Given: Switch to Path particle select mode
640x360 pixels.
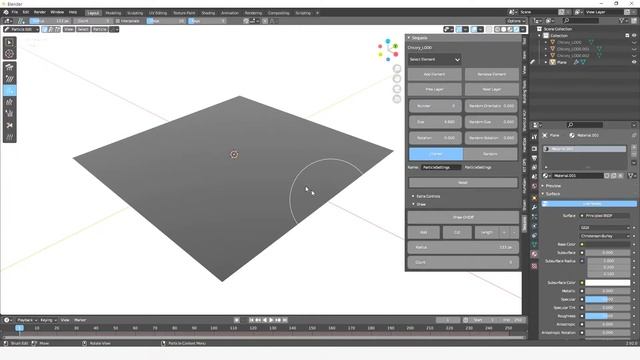Looking at the screenshot, I should coord(45,29).
